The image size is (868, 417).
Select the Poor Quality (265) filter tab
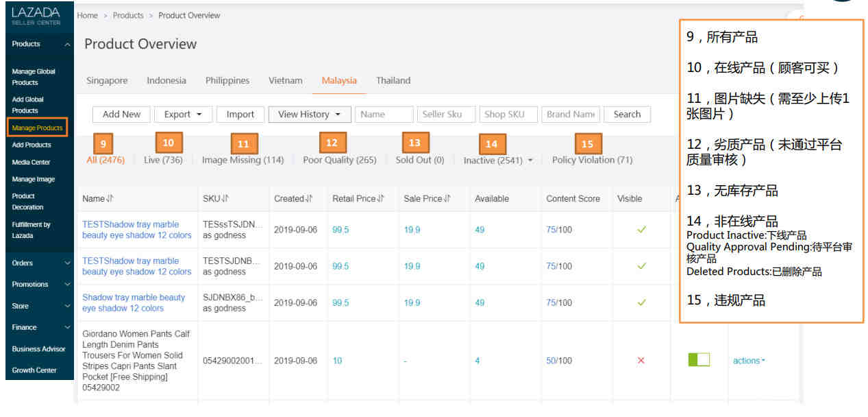[339, 160]
